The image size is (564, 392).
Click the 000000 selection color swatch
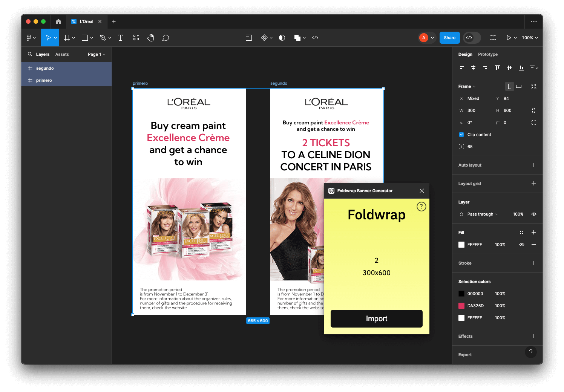point(461,294)
